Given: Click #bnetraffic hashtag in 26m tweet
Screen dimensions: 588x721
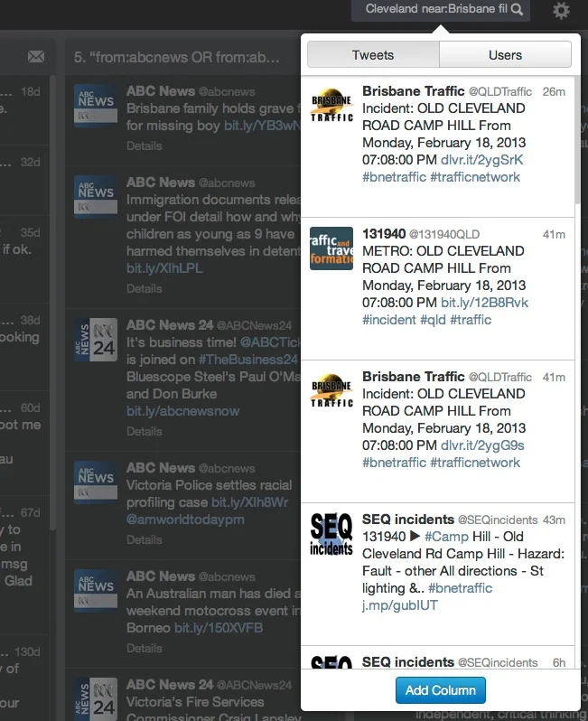Looking at the screenshot, I should [x=394, y=177].
